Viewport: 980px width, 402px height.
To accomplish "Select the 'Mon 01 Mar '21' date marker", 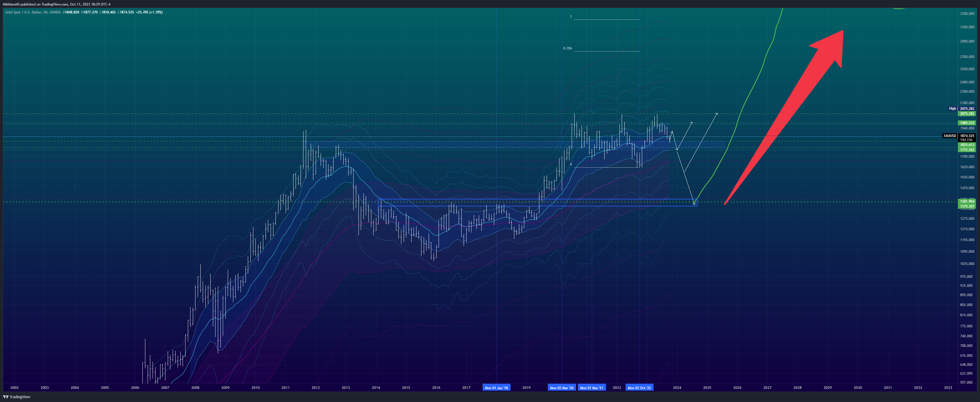I will [x=591, y=387].
